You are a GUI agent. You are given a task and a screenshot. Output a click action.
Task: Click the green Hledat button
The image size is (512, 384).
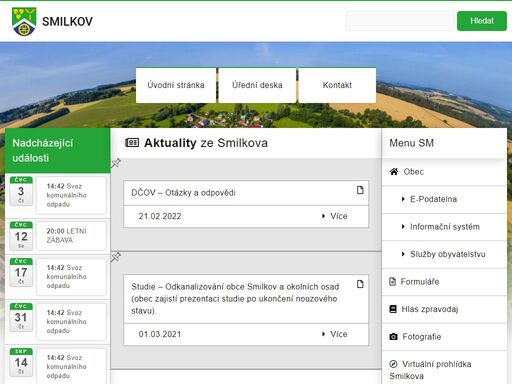tap(482, 21)
